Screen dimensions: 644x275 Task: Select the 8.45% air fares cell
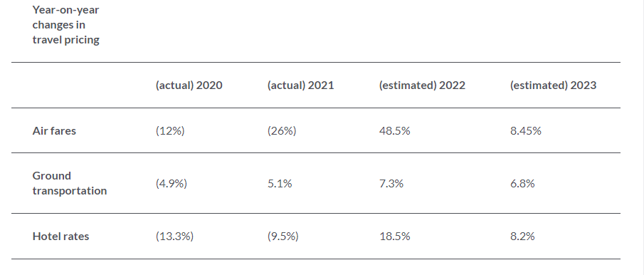526,130
